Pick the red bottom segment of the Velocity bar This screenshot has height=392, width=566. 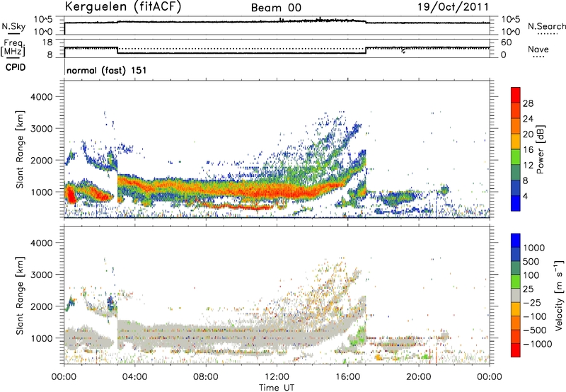[516, 350]
